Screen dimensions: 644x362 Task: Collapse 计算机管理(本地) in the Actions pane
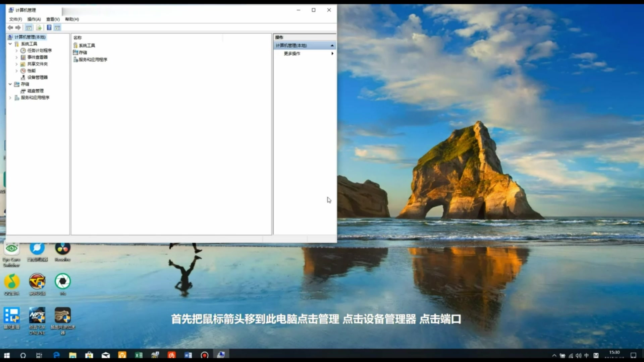tap(332, 45)
